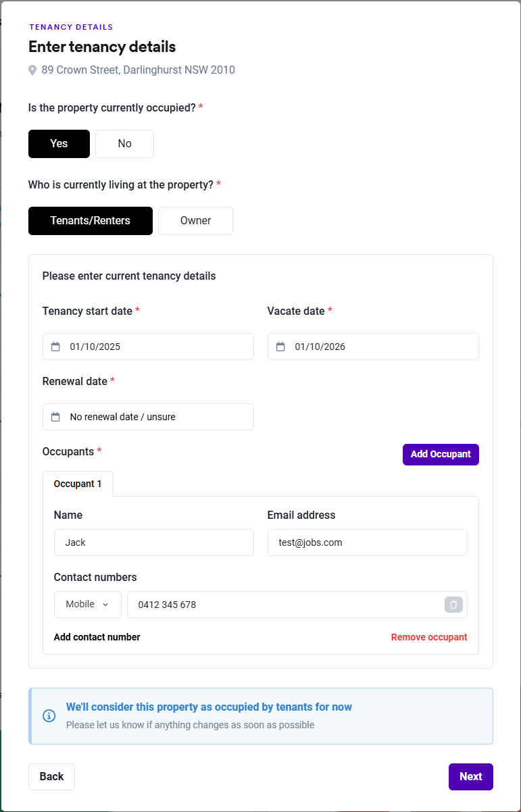This screenshot has width=521, height=812.
Task: Click the Remove occupant link
Action: 429,637
